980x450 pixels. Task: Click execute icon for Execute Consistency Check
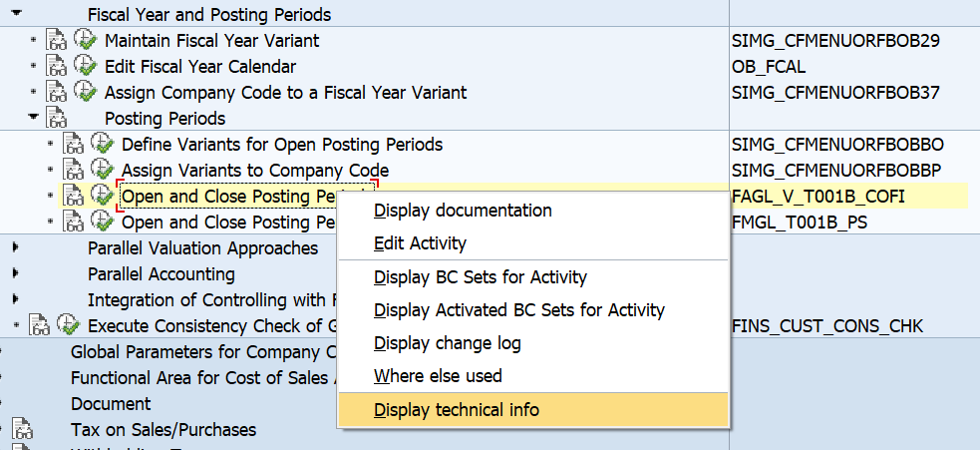(x=68, y=325)
